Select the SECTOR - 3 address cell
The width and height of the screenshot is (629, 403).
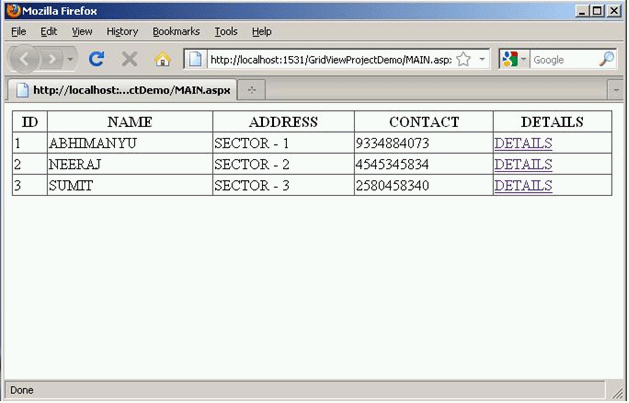tap(283, 186)
